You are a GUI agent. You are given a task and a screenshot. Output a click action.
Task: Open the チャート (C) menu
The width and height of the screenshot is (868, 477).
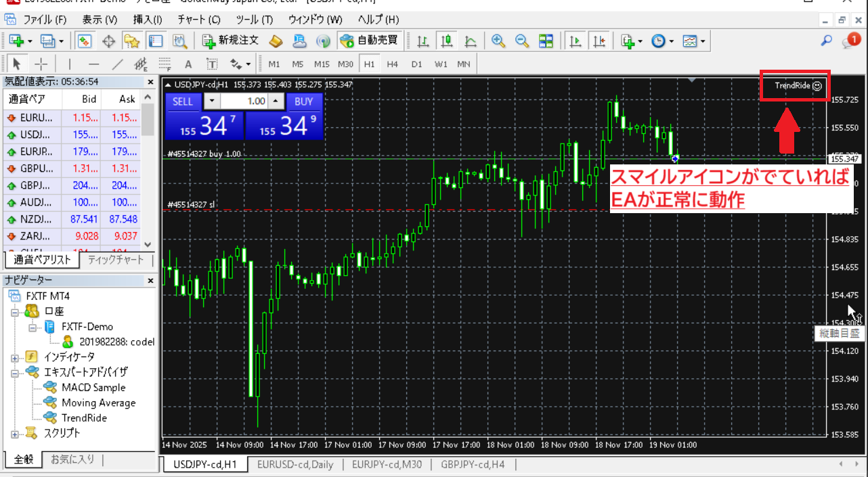(x=198, y=20)
